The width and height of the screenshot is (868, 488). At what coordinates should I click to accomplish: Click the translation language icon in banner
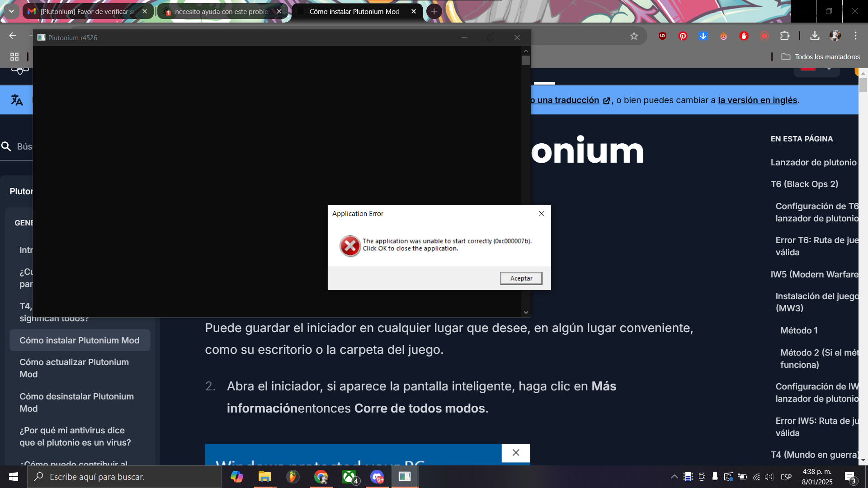17,100
